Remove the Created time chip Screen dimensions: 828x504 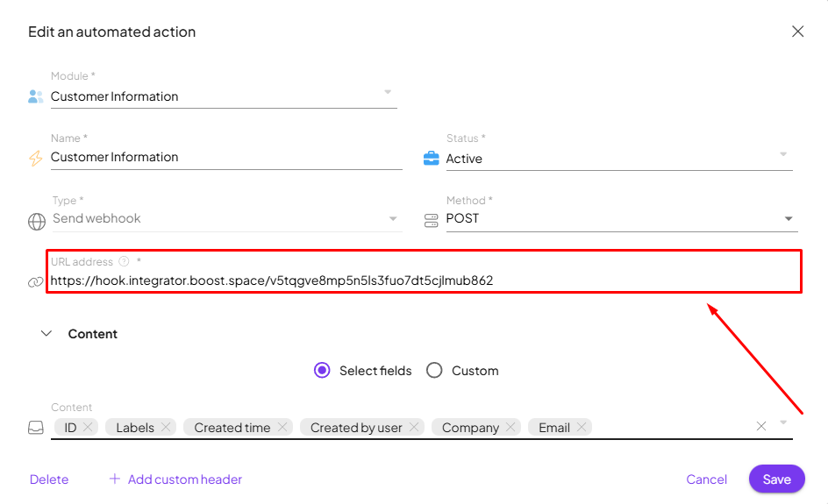[282, 428]
